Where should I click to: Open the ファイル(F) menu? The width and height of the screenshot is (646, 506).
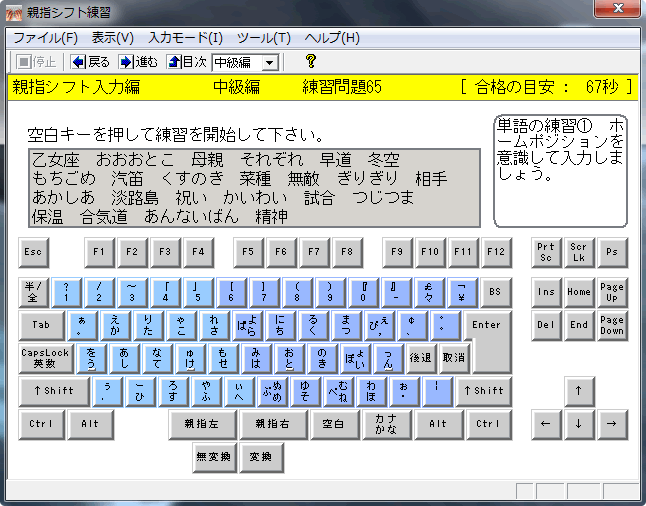pos(45,38)
